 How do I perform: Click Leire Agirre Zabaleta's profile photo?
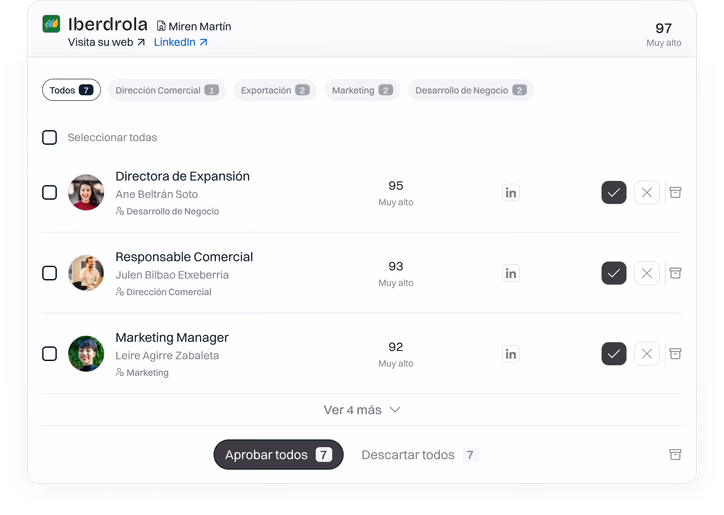coord(86,353)
